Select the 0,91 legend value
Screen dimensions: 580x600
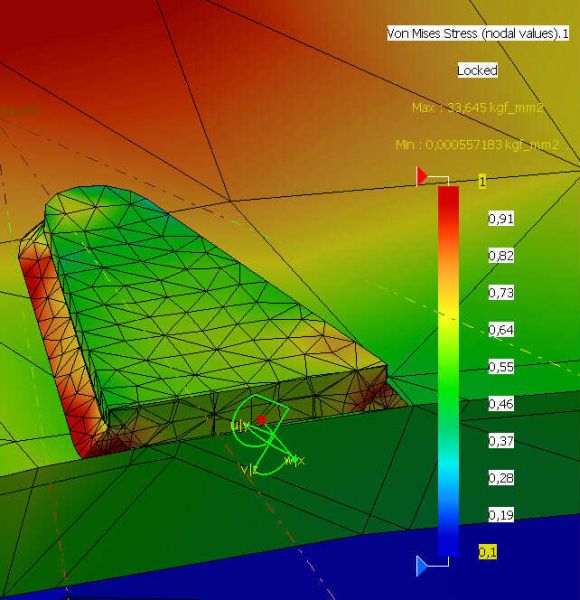501,218
